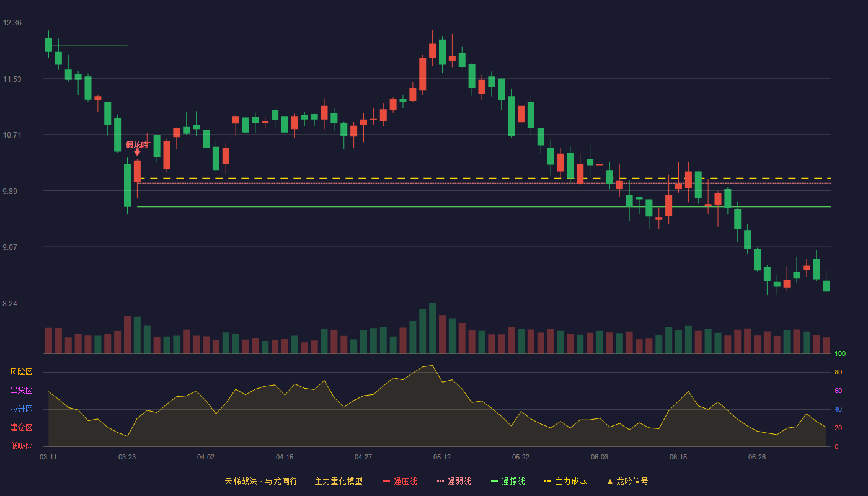Select the 低吸区 zone label
Screen dimensions: 868x496
pos(21,446)
